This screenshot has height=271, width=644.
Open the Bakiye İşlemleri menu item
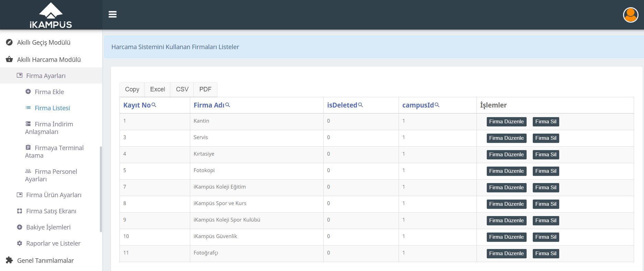click(x=48, y=227)
